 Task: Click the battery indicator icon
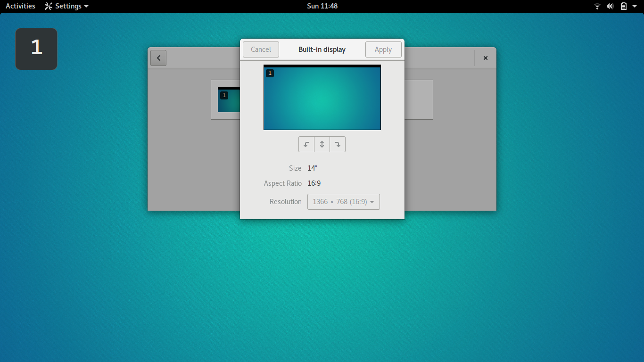(x=623, y=6)
